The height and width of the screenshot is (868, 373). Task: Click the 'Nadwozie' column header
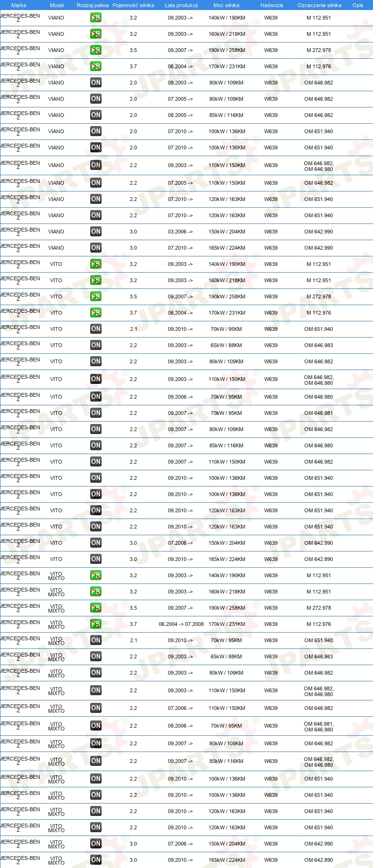pos(272,5)
